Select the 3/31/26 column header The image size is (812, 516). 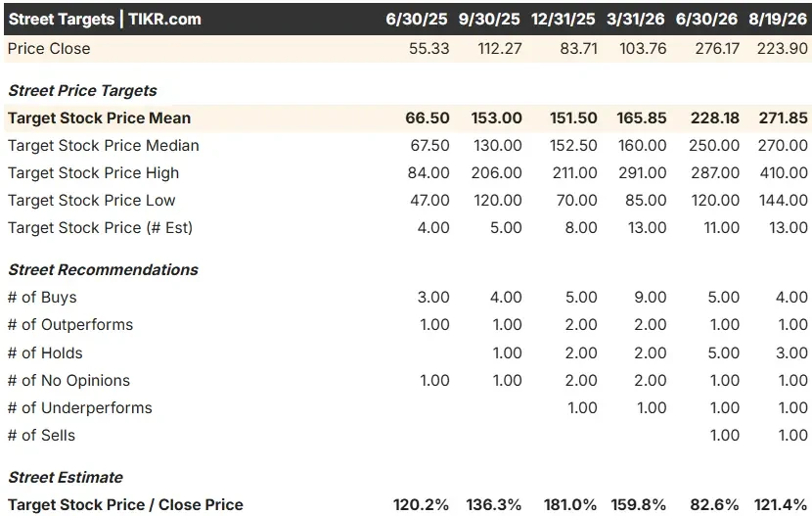635,20
